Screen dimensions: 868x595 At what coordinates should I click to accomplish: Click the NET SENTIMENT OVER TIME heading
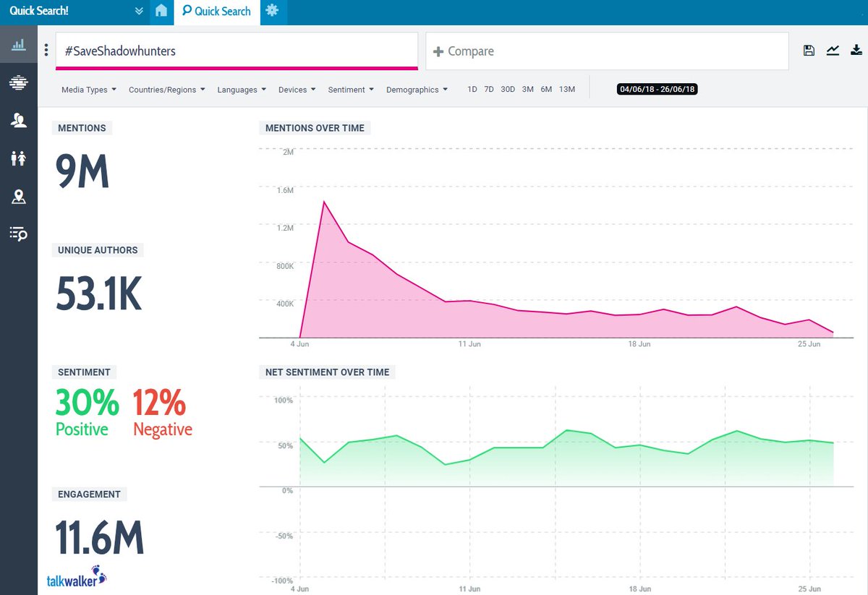[327, 372]
